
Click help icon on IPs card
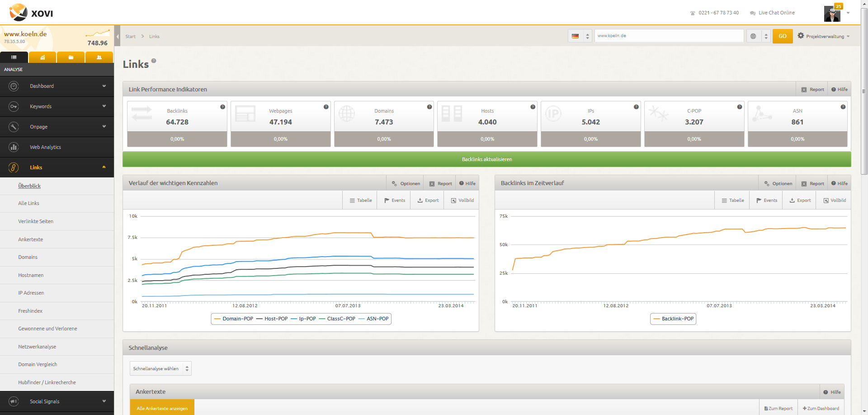coord(636,107)
